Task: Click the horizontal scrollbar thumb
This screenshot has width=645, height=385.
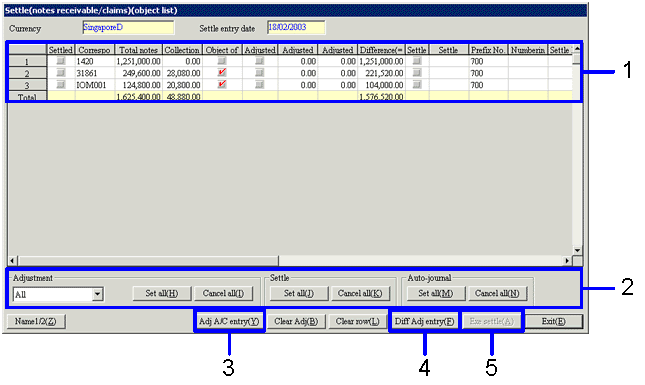Action: click(148, 261)
